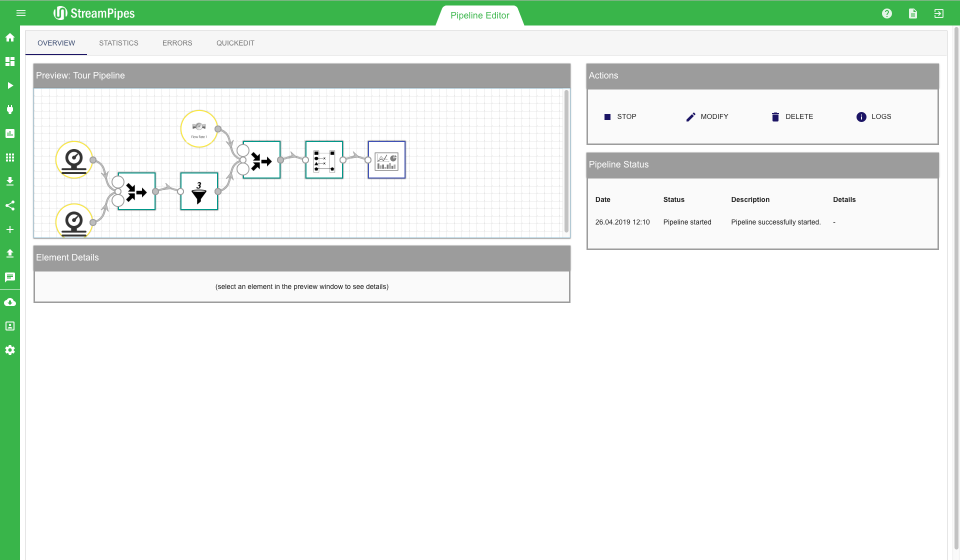
Task: Open the hamburger menu in the header
Action: (x=20, y=13)
